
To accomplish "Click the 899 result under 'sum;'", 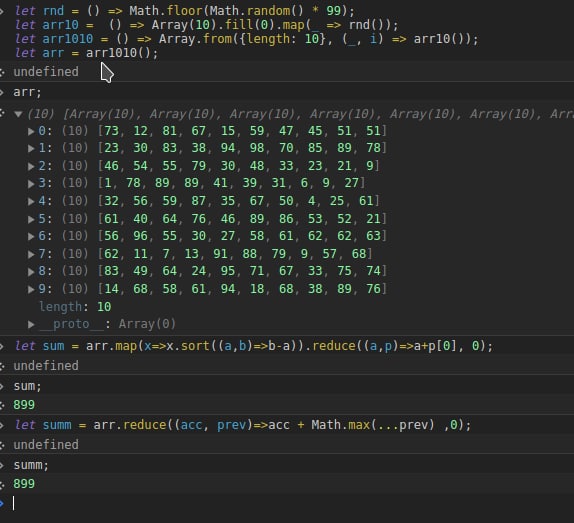I will point(24,405).
